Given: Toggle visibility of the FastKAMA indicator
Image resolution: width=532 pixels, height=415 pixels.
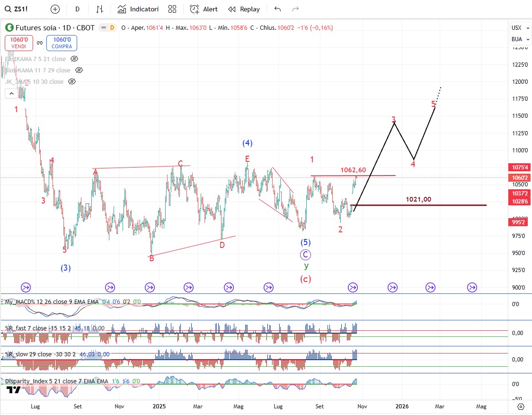Looking at the screenshot, I should [74, 59].
